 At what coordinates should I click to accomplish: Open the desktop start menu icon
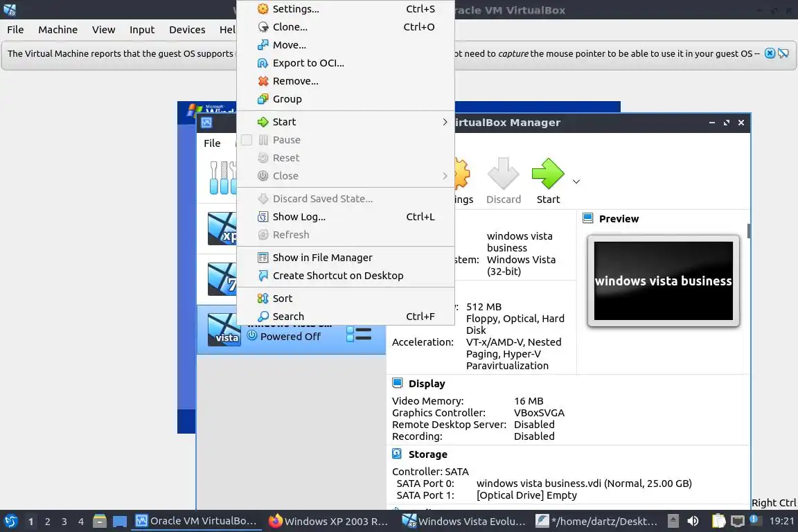10,522
